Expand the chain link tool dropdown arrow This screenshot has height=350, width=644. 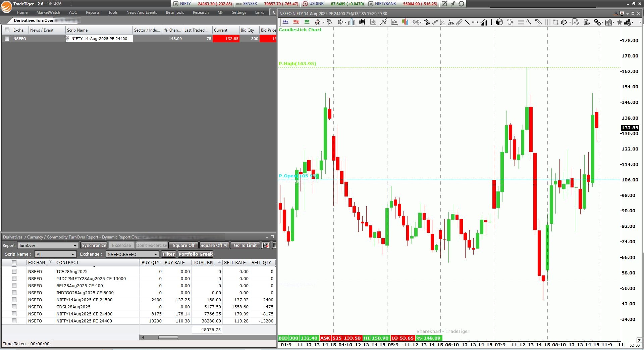pos(603,23)
